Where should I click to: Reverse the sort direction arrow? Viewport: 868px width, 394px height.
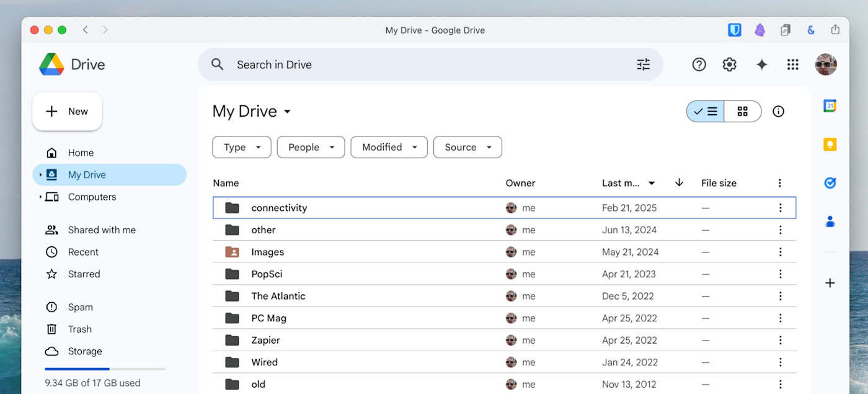(x=679, y=182)
